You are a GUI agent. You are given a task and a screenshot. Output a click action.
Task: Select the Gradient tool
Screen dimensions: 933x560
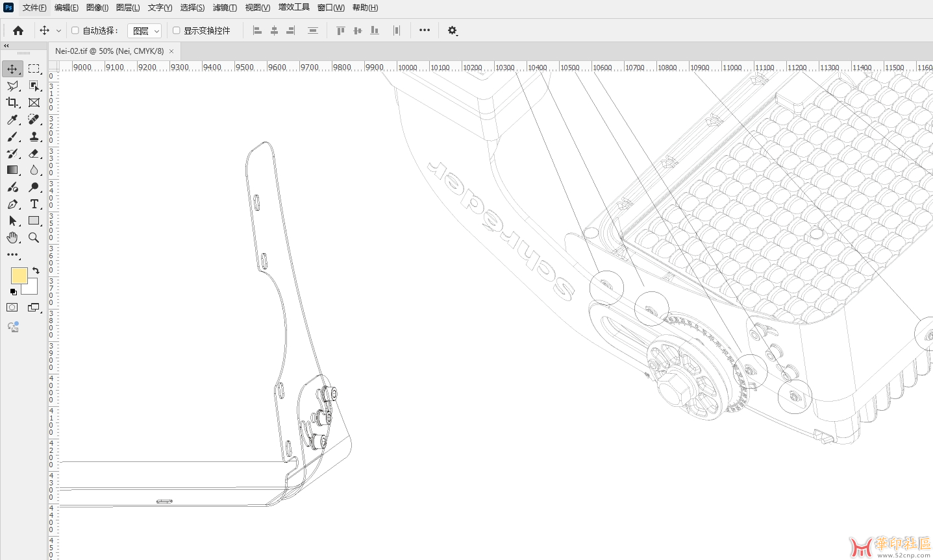click(12, 170)
